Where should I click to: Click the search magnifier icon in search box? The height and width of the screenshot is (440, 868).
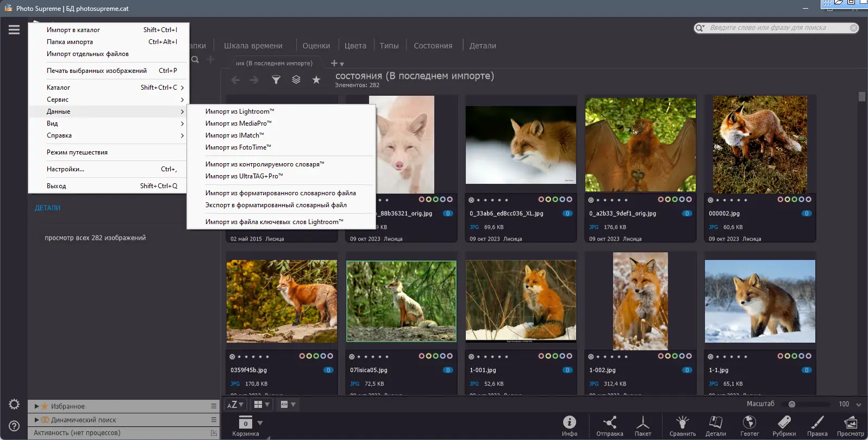point(700,28)
